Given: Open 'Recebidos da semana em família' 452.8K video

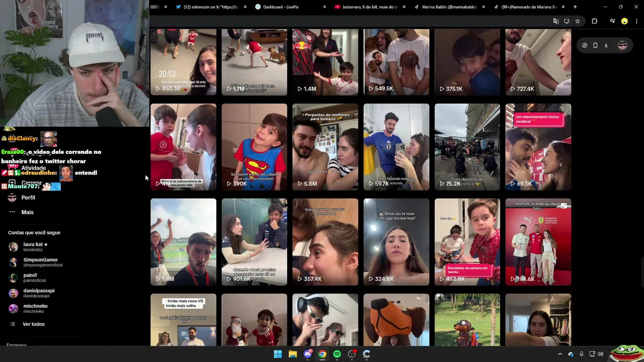Looking at the screenshot, I should coord(467,242).
